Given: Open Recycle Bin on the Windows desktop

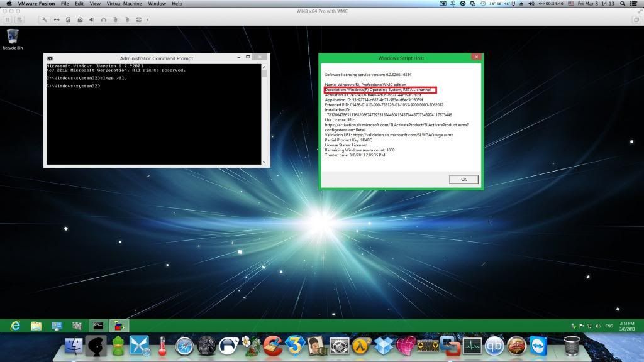Looking at the screenshot, I should pyautogui.click(x=12, y=38).
